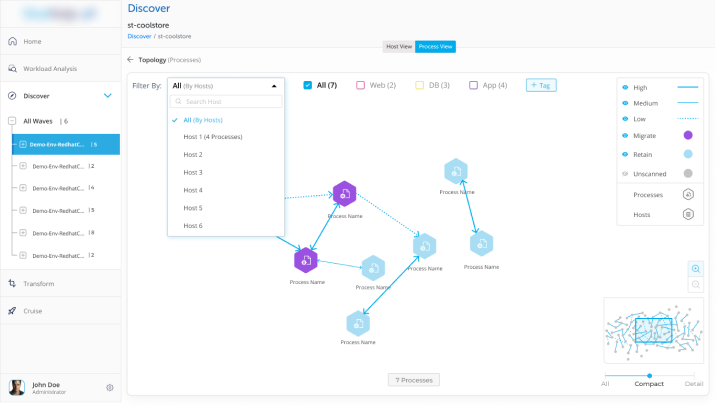Open Cruise from the sidebar

click(x=33, y=311)
